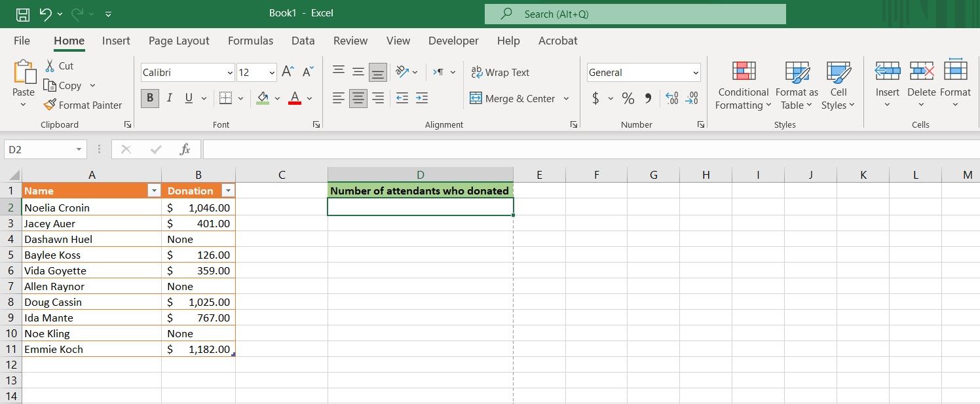980x404 pixels.
Task: Apply the red Font Color
Action: click(295, 98)
